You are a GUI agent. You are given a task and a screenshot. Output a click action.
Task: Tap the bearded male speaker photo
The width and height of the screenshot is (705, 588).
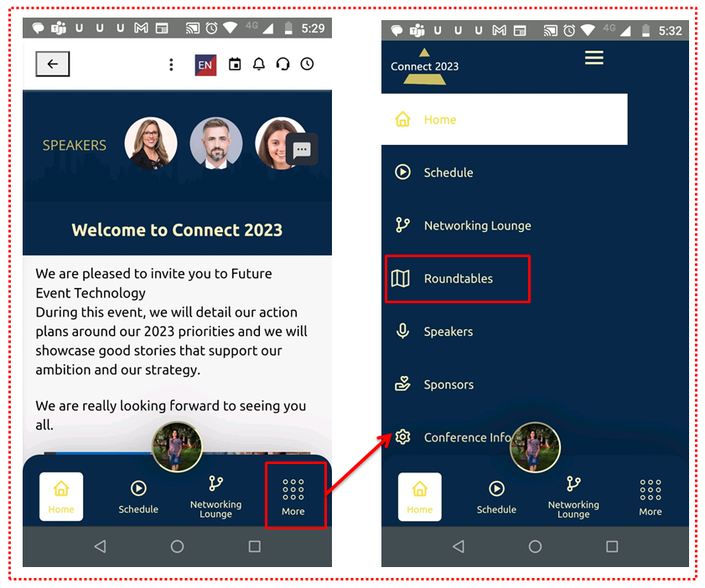click(216, 143)
